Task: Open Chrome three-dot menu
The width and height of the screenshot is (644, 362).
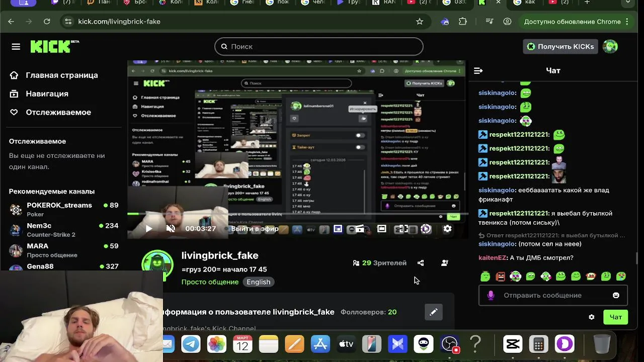Action: 627,22
